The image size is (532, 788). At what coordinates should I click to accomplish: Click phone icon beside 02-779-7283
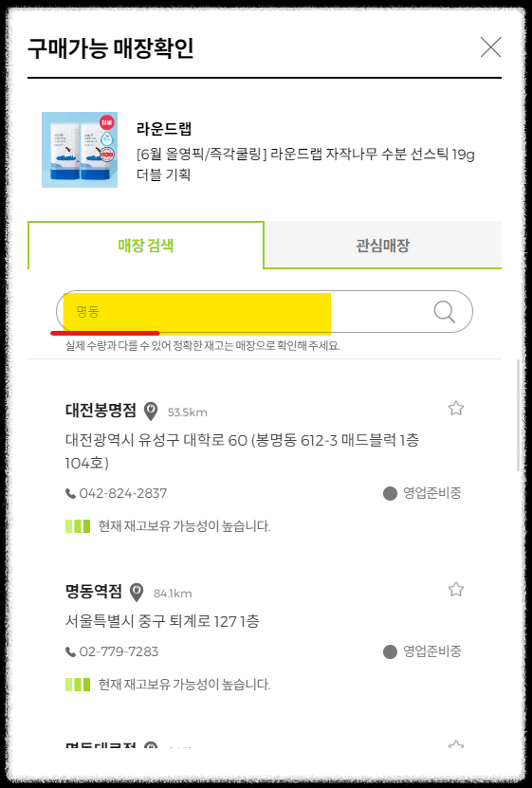coord(70,651)
